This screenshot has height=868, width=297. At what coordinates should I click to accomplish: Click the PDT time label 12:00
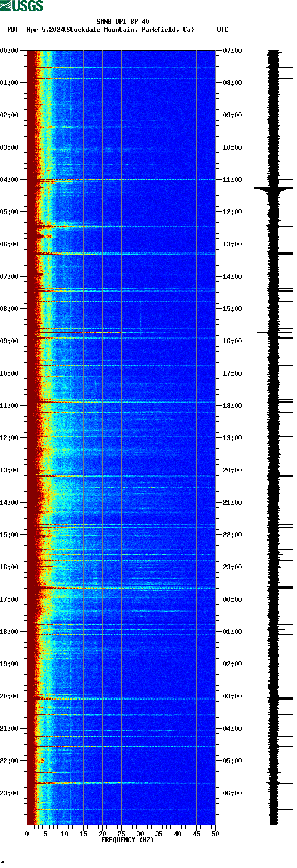click(10, 438)
